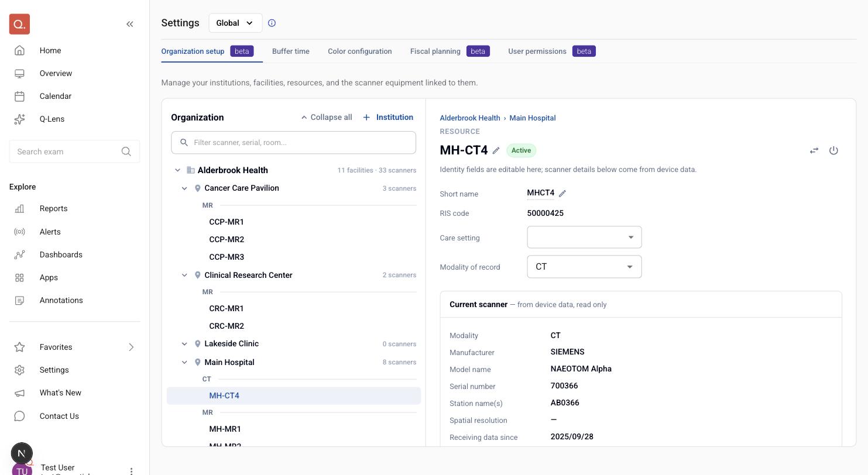Screen dimensions: 868x475
Task: Open the Calendar section
Action: (55, 96)
